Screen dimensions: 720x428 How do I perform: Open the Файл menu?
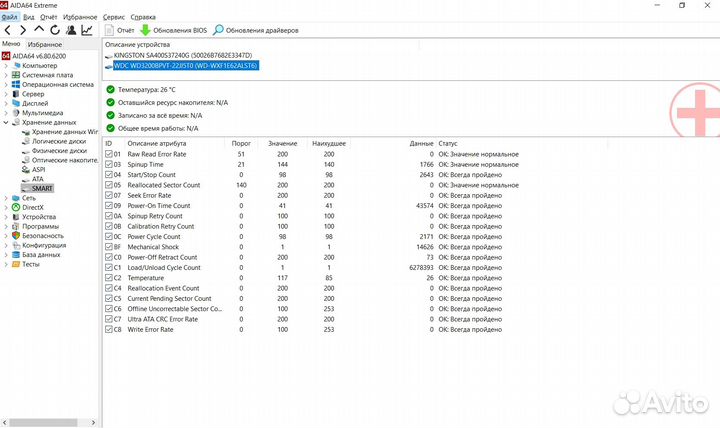click(9, 17)
